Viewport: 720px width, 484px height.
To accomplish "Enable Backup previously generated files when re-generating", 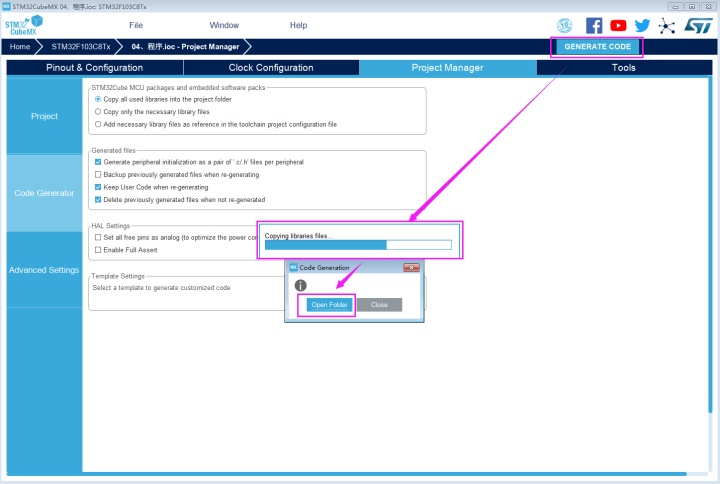I will pyautogui.click(x=98, y=174).
